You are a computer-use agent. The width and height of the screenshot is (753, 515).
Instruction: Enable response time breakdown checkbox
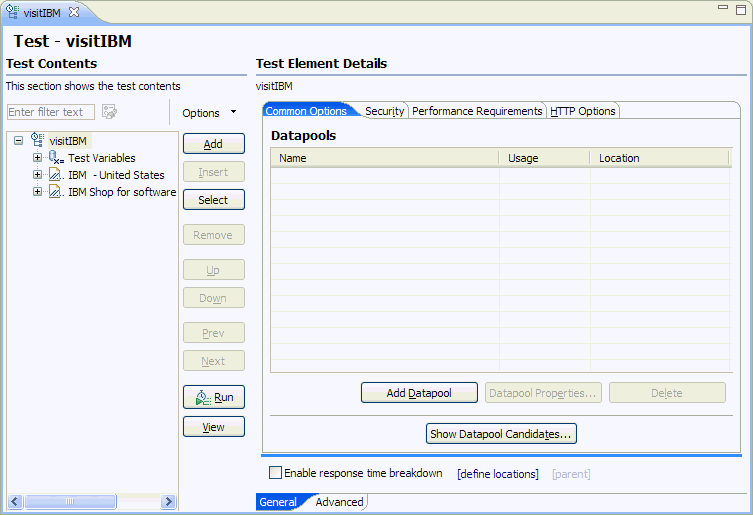point(275,473)
